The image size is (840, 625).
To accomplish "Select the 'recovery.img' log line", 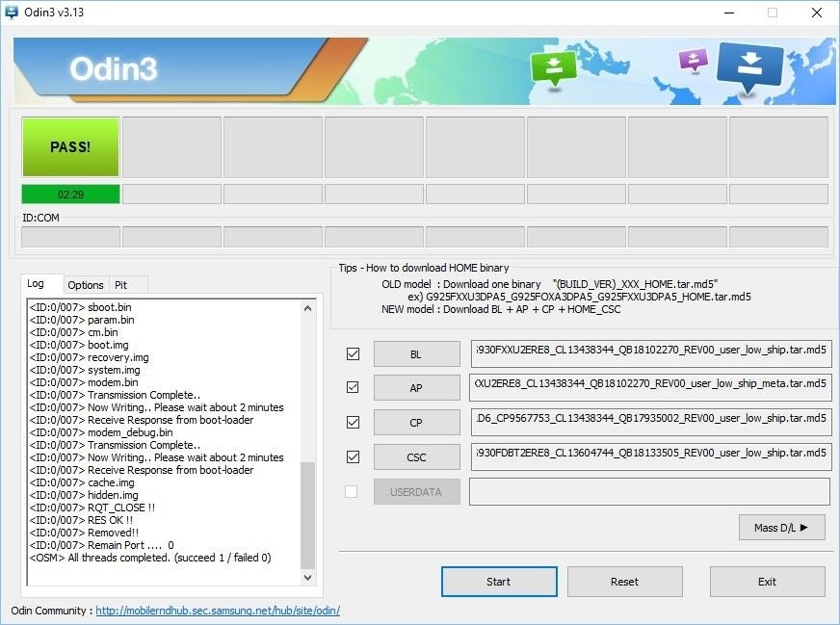I will [90, 357].
